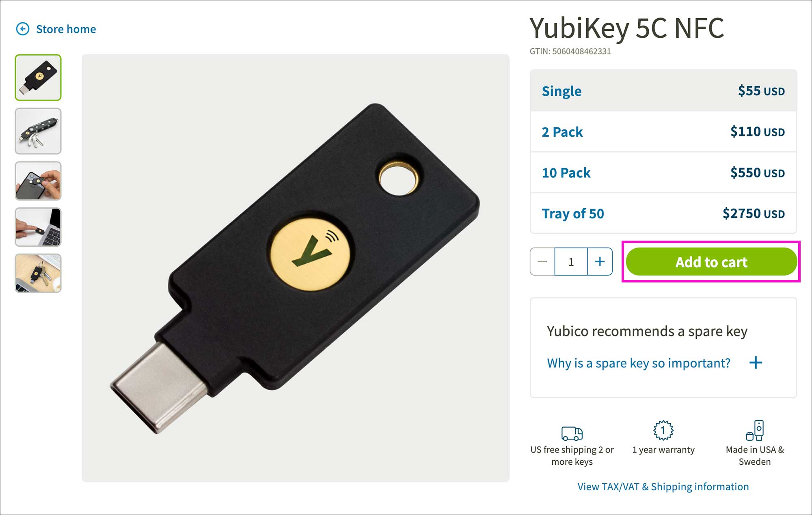Open View TAX/VAT & Shipping information

[x=663, y=487]
